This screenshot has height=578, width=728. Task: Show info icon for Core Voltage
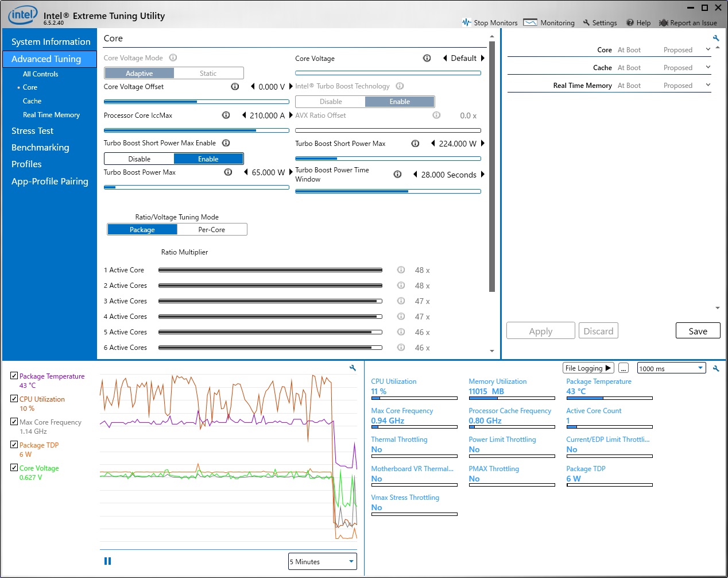click(427, 58)
